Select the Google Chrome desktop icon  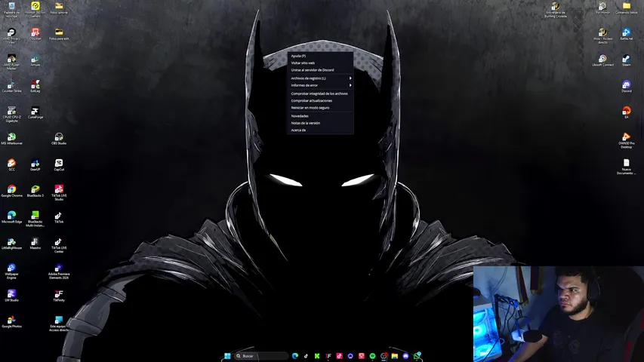click(x=11, y=191)
